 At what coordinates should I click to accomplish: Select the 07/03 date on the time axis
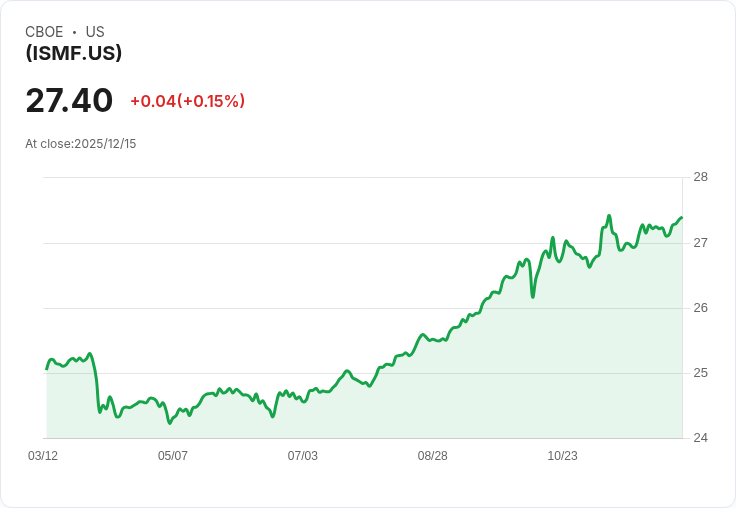click(303, 456)
